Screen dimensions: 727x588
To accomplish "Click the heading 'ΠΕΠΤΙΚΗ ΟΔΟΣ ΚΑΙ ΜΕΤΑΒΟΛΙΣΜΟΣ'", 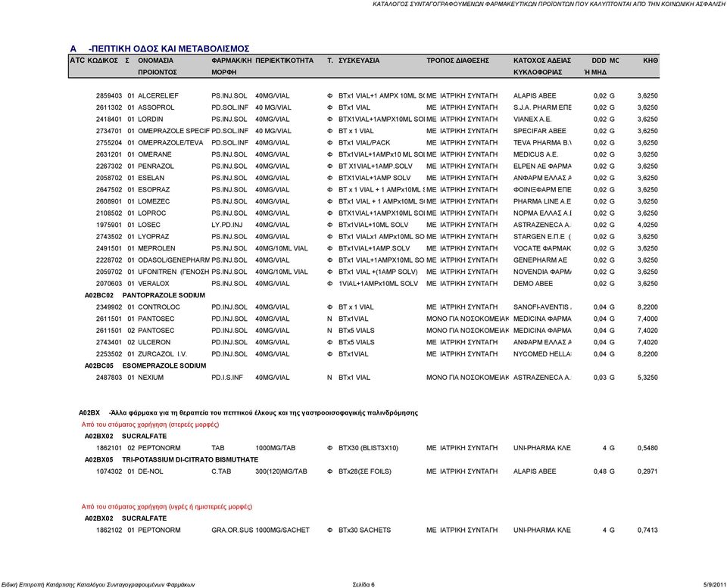I will tap(169, 48).
